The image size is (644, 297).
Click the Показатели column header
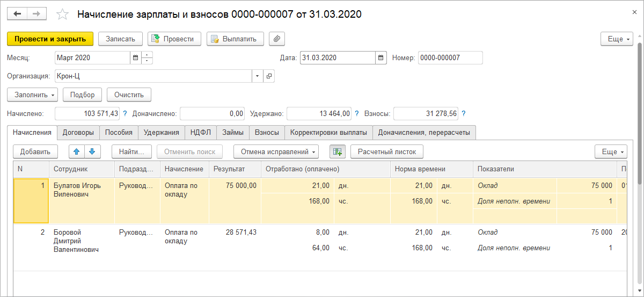pyautogui.click(x=544, y=169)
